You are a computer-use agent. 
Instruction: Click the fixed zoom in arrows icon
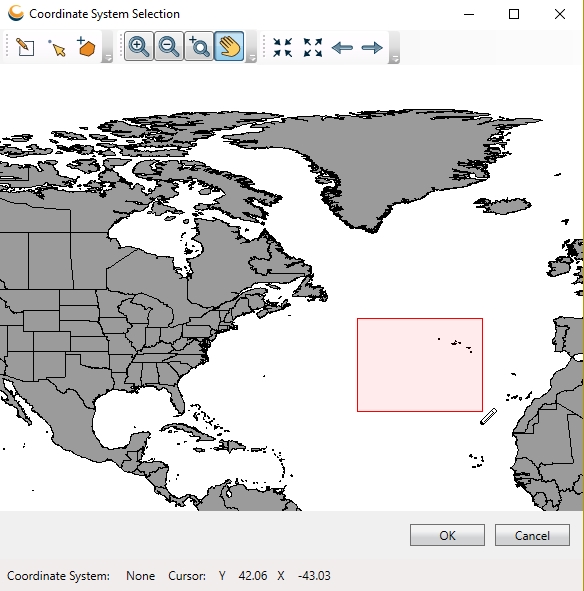tap(283, 47)
